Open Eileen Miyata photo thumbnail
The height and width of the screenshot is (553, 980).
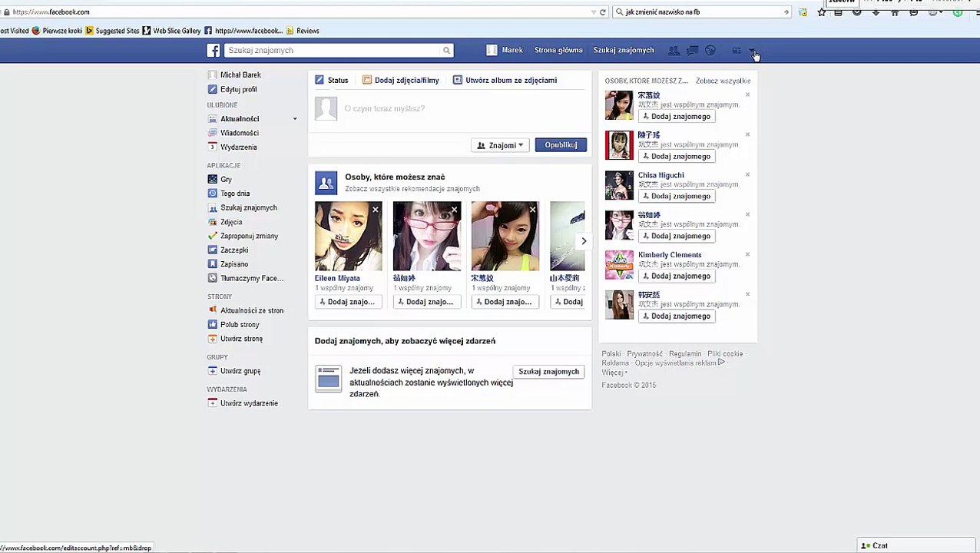pyautogui.click(x=348, y=236)
